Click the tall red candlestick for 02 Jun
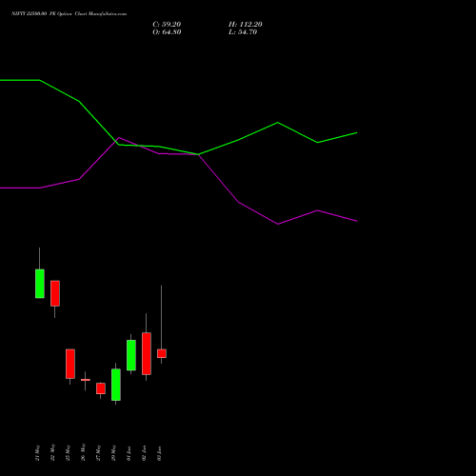This screenshot has width=476, height=476. tap(147, 353)
